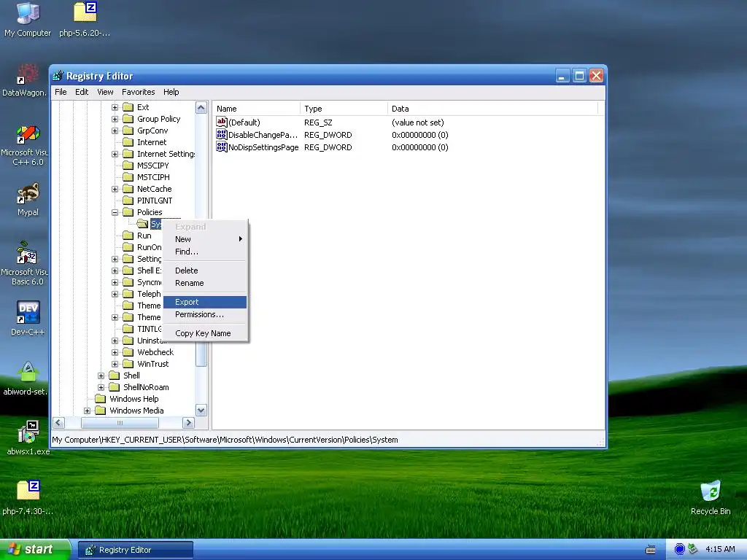Click the blue circular system tray icon
Viewport: 747px width, 560px height.
pyautogui.click(x=680, y=549)
